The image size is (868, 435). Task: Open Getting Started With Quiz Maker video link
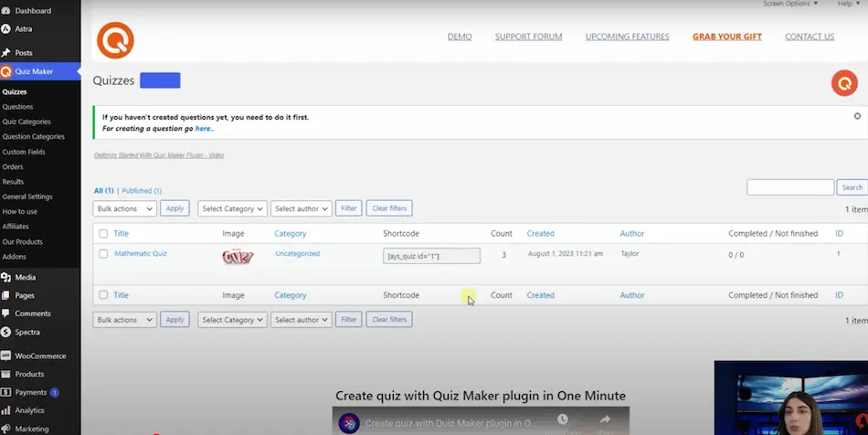[159, 155]
